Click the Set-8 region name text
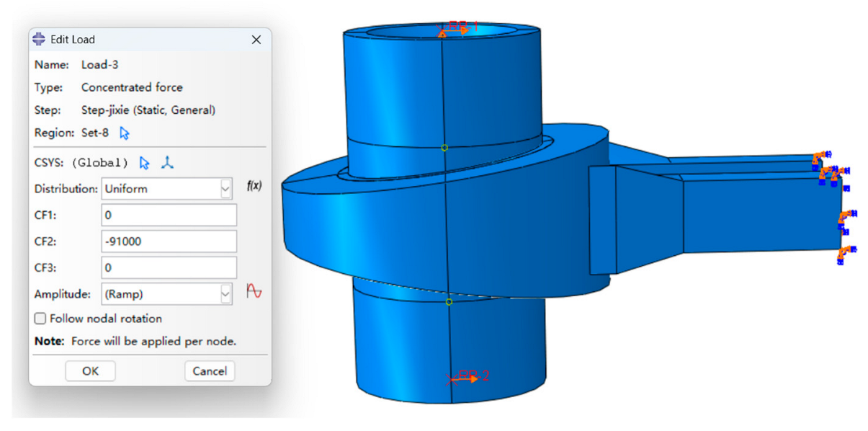The image size is (868, 431). pos(95,133)
